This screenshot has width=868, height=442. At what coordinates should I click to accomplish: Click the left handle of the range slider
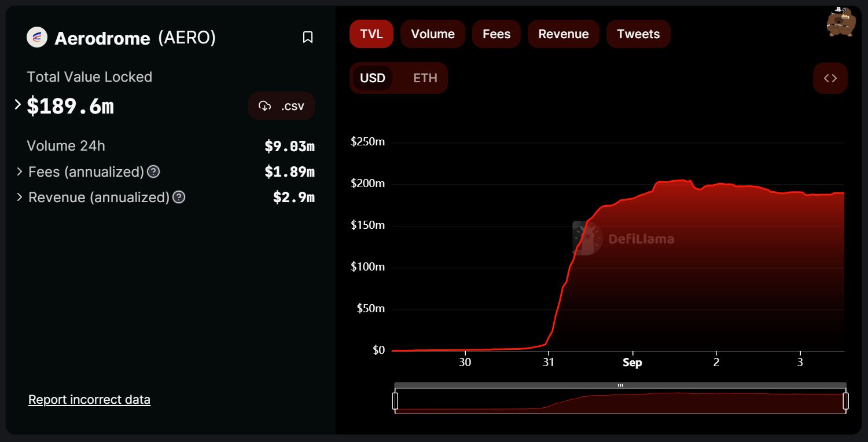(x=395, y=401)
